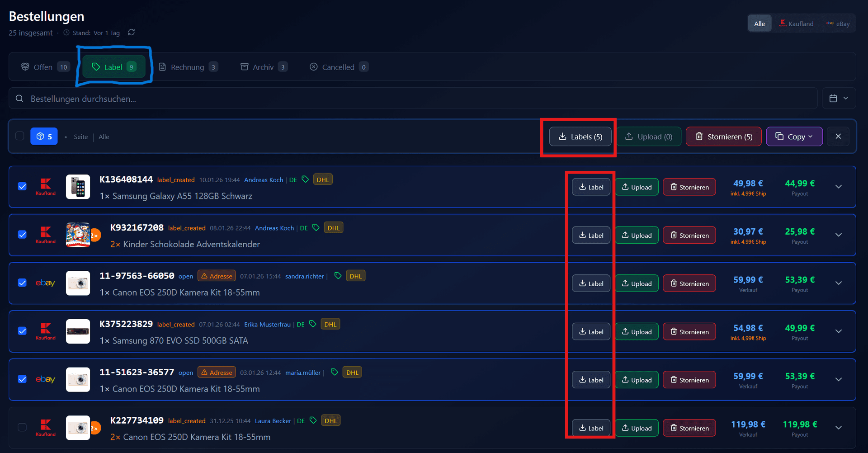Click the eBay logo on order 11-51623-36577
Image resolution: width=868 pixels, height=453 pixels.
46,379
